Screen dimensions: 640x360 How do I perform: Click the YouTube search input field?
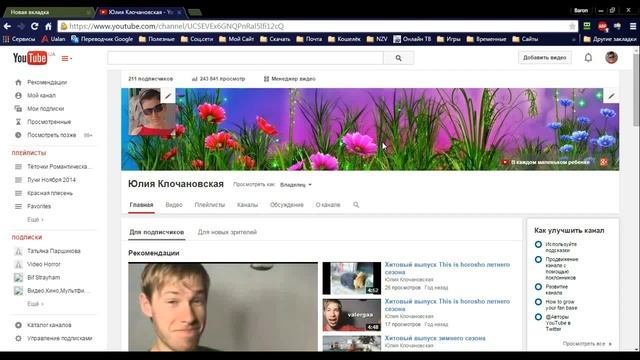(x=245, y=58)
